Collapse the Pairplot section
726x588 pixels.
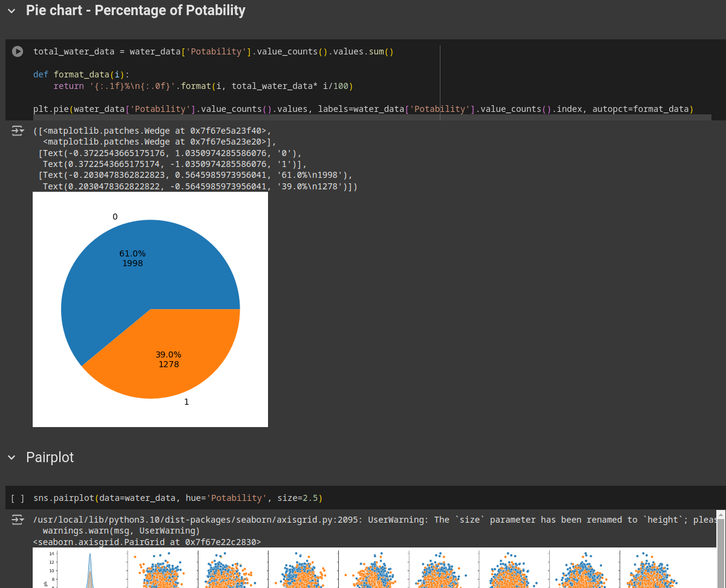point(11,458)
